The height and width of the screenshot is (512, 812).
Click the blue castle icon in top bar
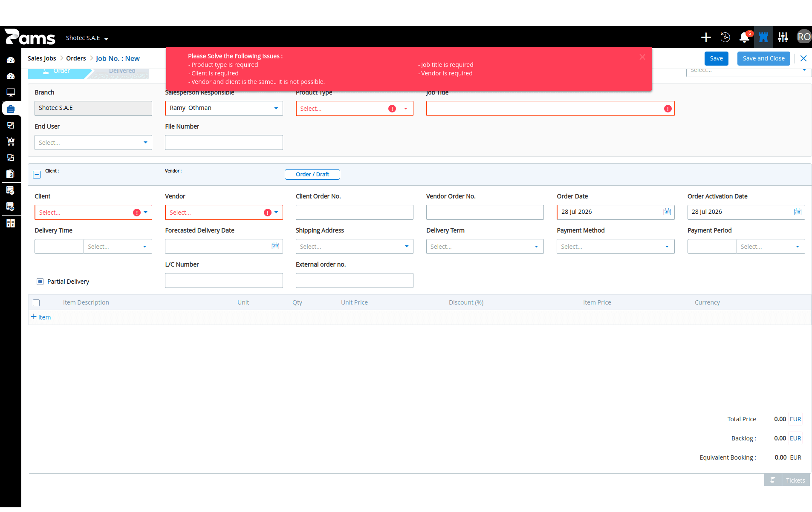[763, 37]
